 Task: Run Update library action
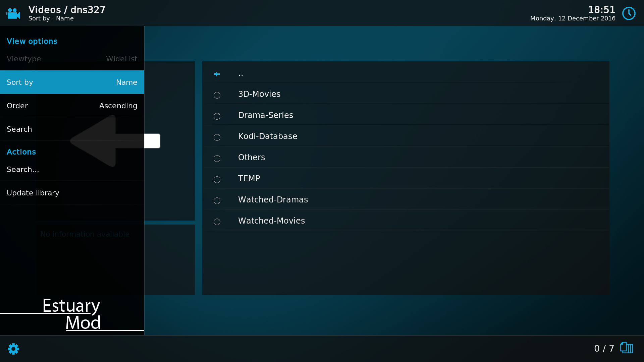[x=72, y=193]
